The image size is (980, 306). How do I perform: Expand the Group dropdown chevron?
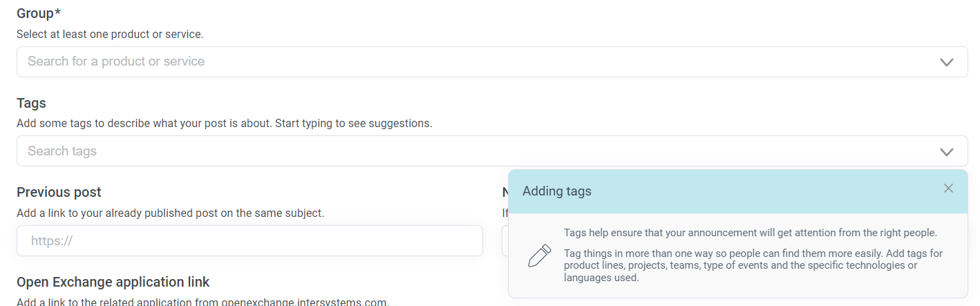946,62
